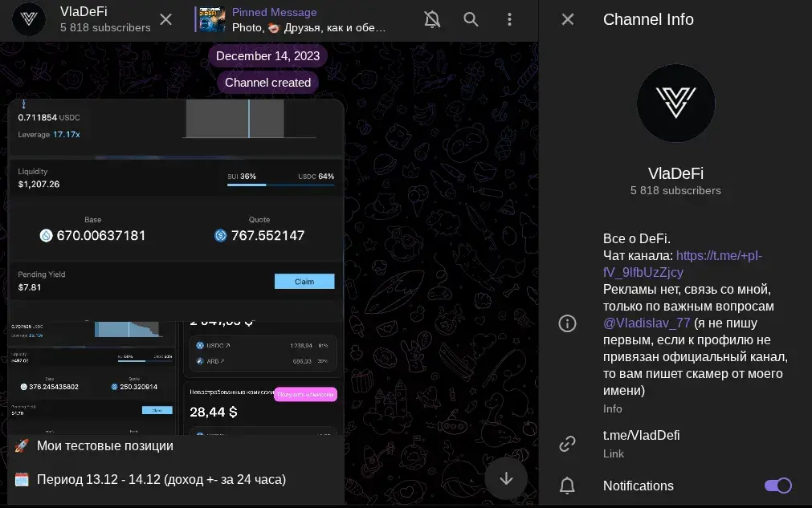Dismiss the pinned message bar with X
Image resolution: width=812 pixels, height=508 pixels.
165,19
